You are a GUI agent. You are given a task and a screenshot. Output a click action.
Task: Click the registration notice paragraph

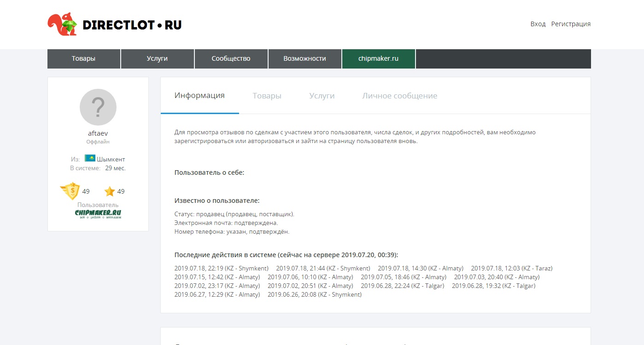(355, 137)
